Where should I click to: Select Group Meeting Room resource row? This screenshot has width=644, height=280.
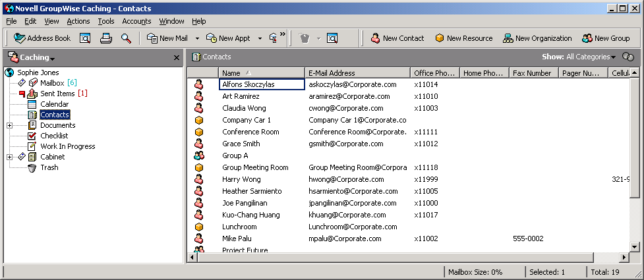pos(408,167)
